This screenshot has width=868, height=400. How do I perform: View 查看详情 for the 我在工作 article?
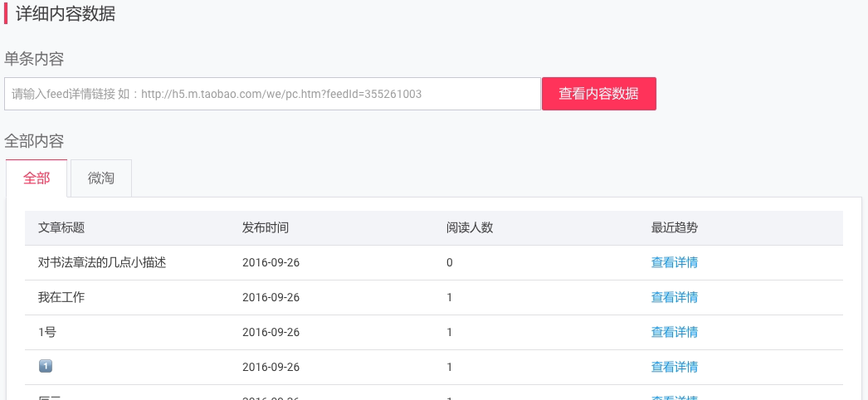point(674,297)
